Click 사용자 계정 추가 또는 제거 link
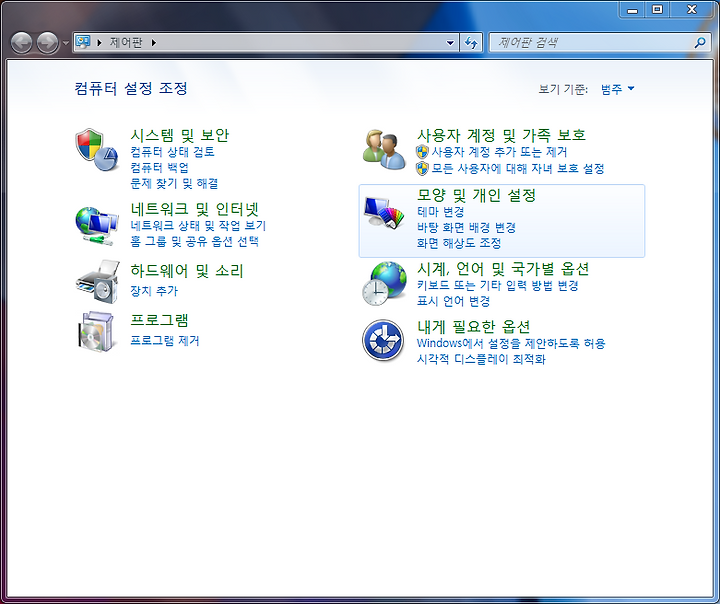Viewport: 720px width, 604px height. [500, 152]
